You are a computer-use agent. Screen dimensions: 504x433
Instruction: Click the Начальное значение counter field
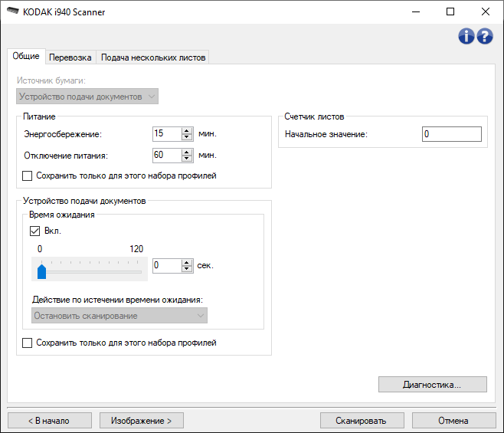452,134
